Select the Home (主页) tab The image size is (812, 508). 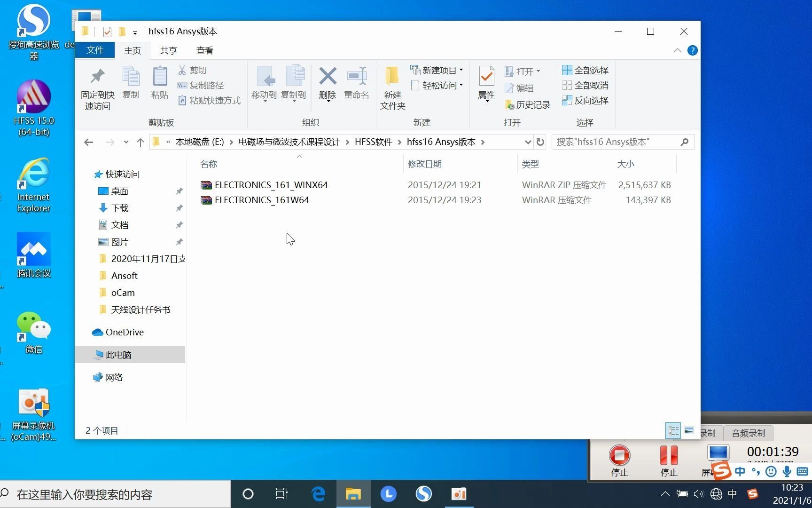tap(133, 50)
